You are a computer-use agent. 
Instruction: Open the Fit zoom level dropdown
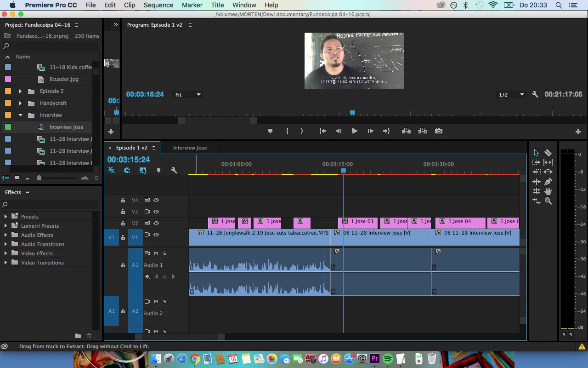click(188, 94)
